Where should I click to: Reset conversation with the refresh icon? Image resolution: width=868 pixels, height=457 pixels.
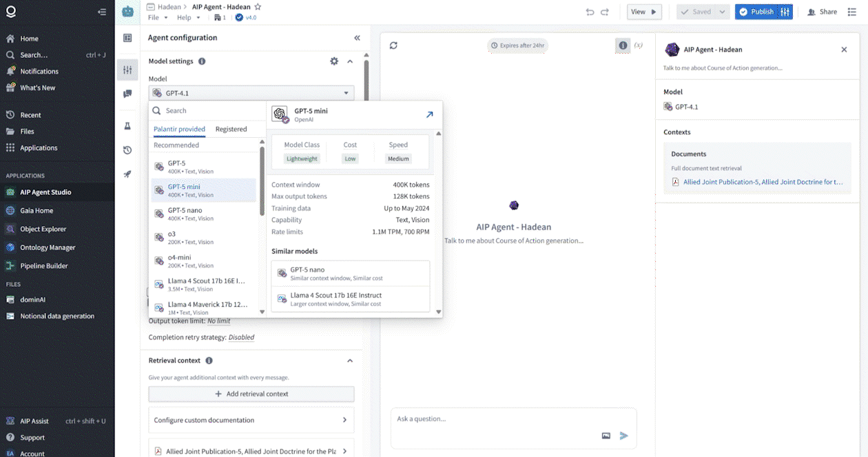393,45
